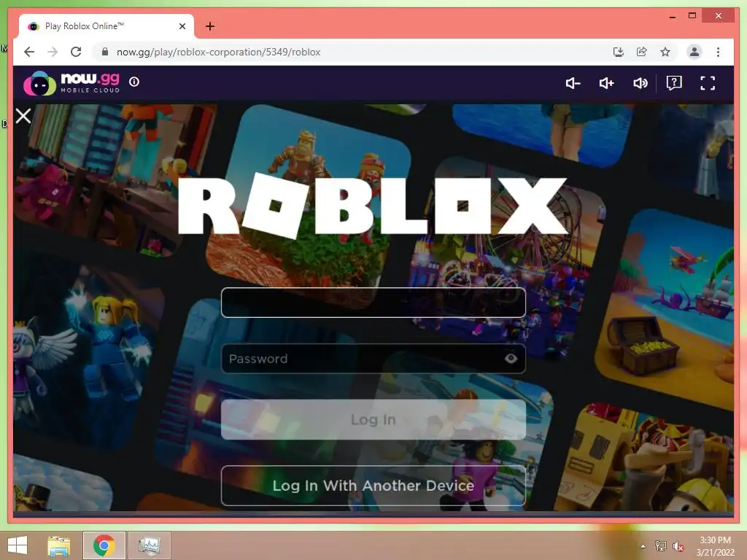Click the username input field
Viewport: 747px width, 560px height.
click(x=373, y=303)
